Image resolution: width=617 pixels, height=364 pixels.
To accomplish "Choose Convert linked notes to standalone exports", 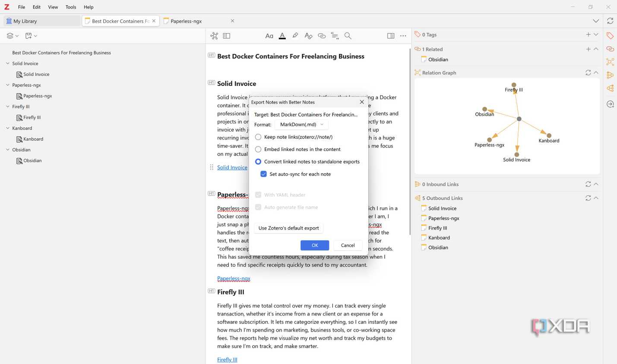I will coord(258,162).
